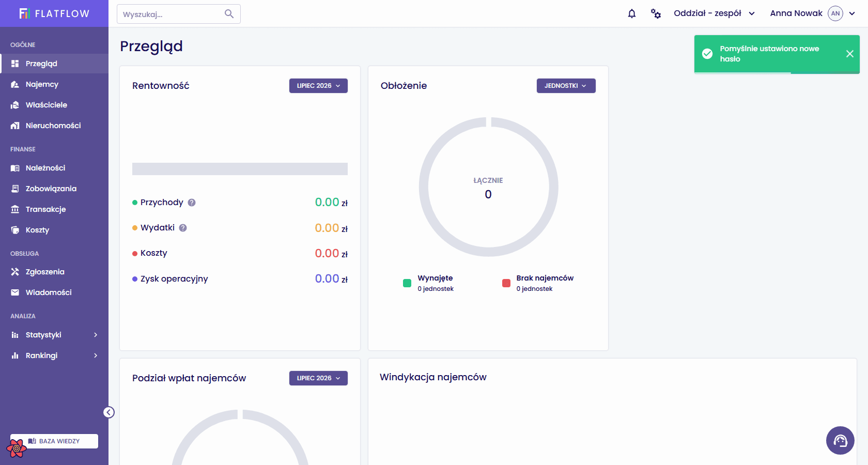The width and height of the screenshot is (868, 465).
Task: Open the BAZA WIEDZY button
Action: click(54, 441)
